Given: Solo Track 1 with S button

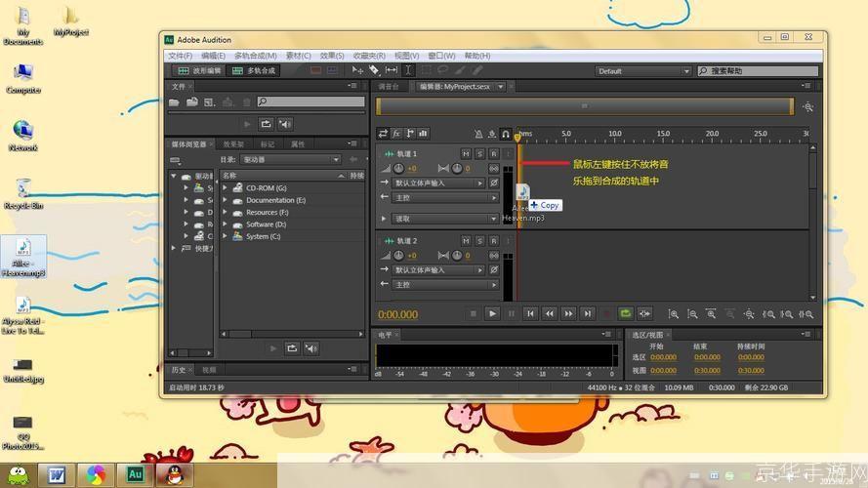Looking at the screenshot, I should pyautogui.click(x=479, y=154).
